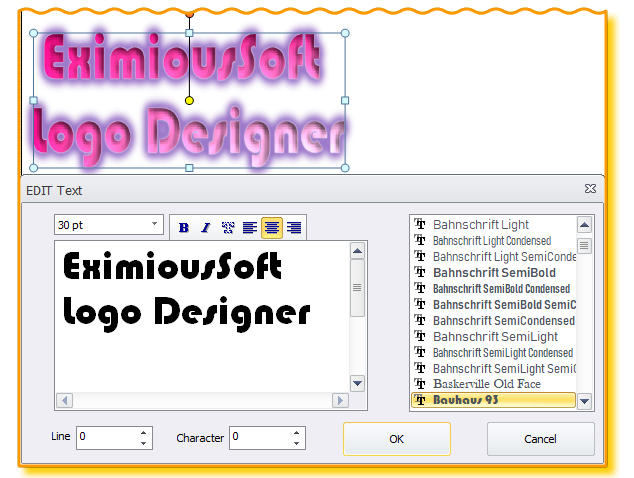Toggle bold formatting

point(184,228)
